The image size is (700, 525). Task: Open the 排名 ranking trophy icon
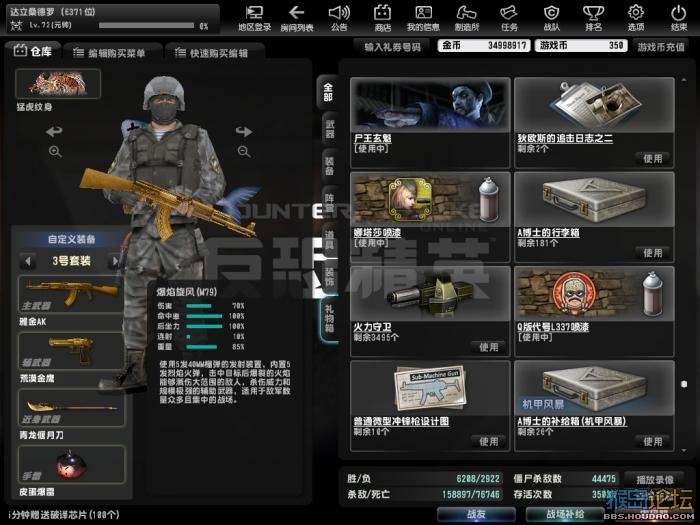coord(593,18)
